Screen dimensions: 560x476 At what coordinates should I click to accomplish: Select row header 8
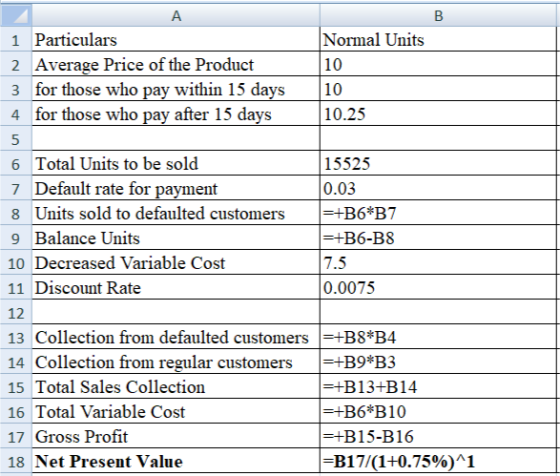16,213
